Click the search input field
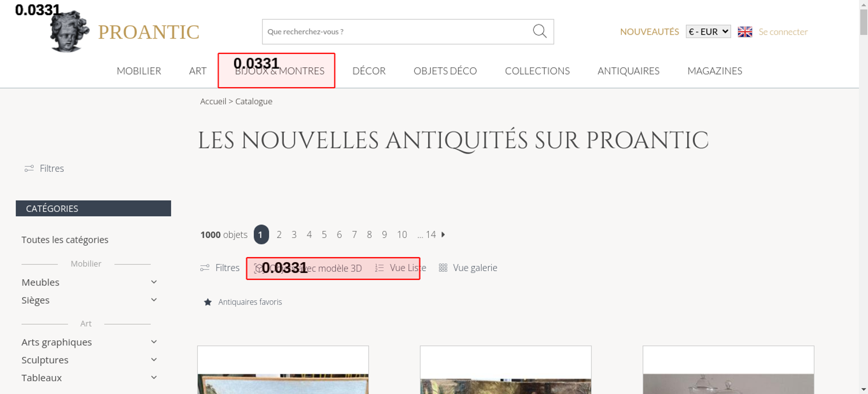This screenshot has height=394, width=868. coord(395,32)
